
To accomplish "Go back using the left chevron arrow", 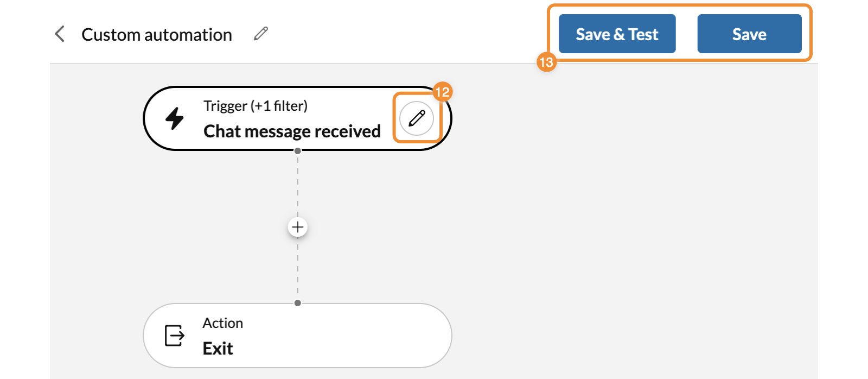I will (60, 34).
